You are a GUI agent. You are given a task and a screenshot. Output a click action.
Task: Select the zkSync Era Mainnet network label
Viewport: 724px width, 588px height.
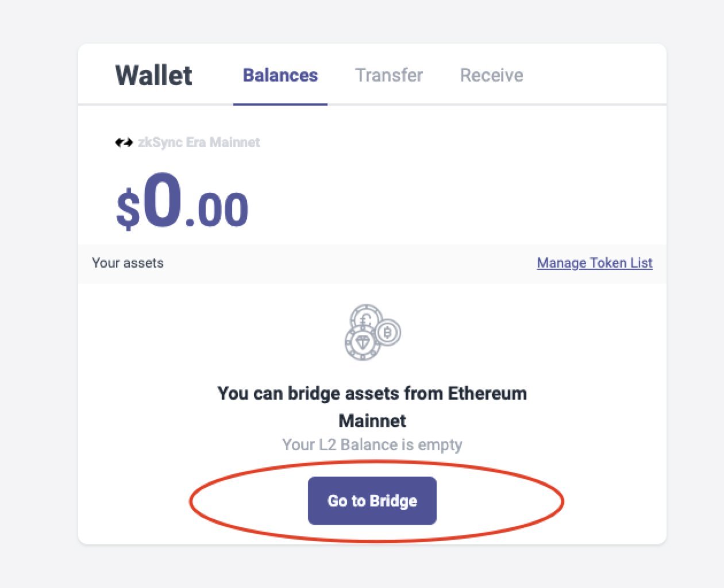199,142
